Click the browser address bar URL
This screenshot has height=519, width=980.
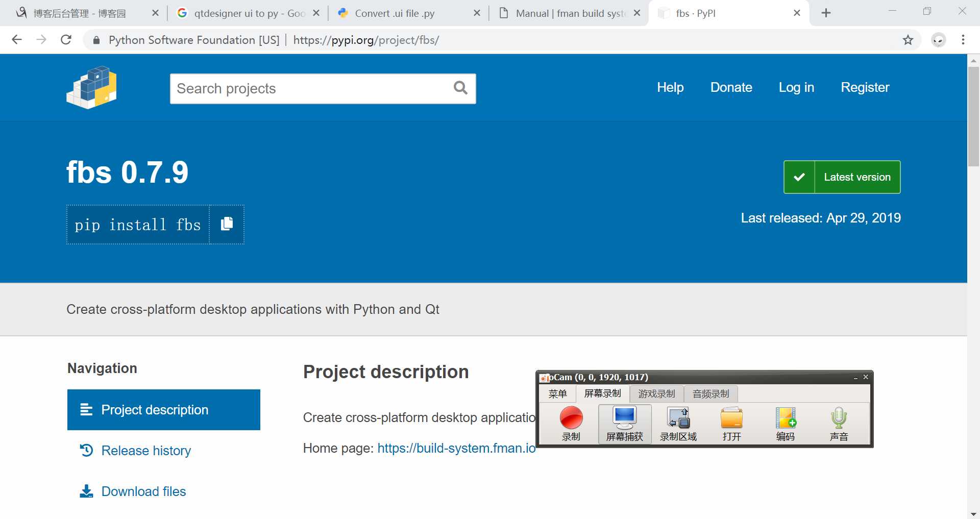pos(366,40)
